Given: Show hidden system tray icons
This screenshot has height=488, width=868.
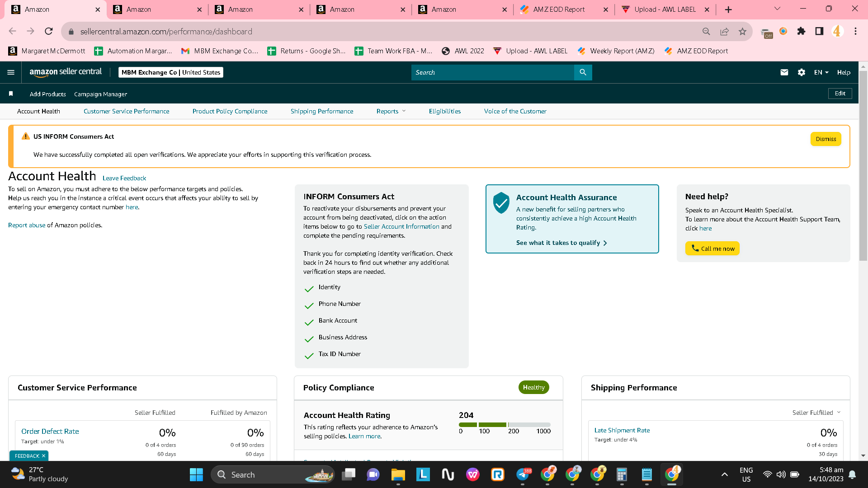Looking at the screenshot, I should click(x=724, y=474).
